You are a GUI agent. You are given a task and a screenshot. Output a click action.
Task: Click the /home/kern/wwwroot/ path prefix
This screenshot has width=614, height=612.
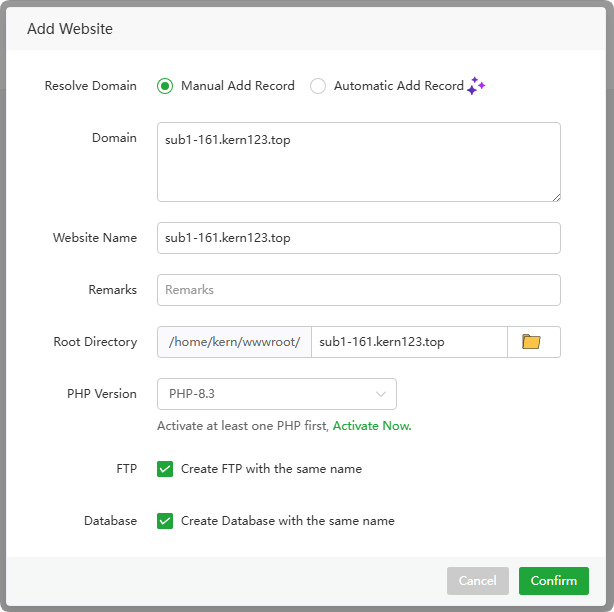[x=235, y=342]
